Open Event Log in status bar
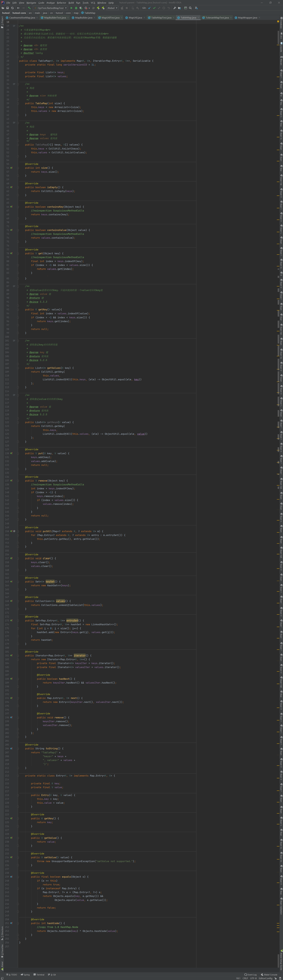This screenshot has width=283, height=980. click(250, 975)
